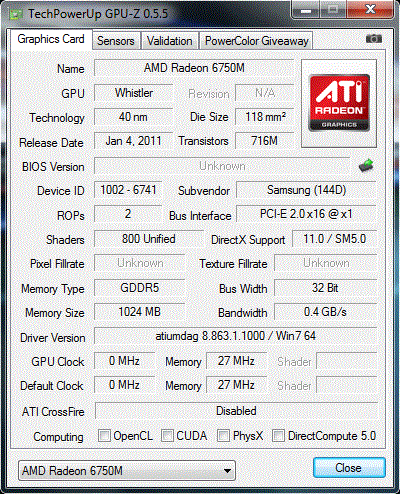Toggle the DirectCompute 5.0 checkbox

point(278,436)
